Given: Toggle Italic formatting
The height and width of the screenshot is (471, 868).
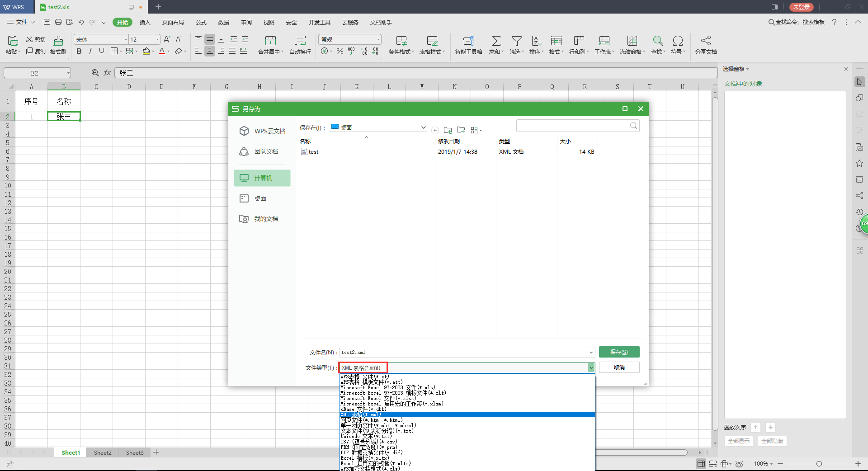Looking at the screenshot, I should [x=90, y=52].
